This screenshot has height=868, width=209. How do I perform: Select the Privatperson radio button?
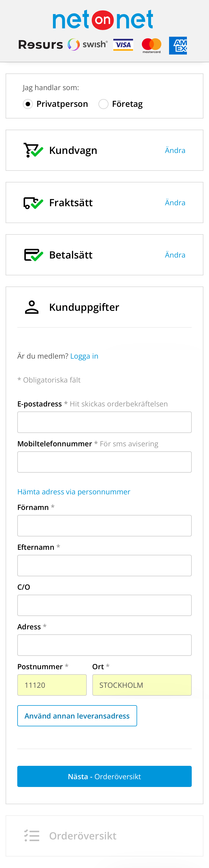click(28, 104)
